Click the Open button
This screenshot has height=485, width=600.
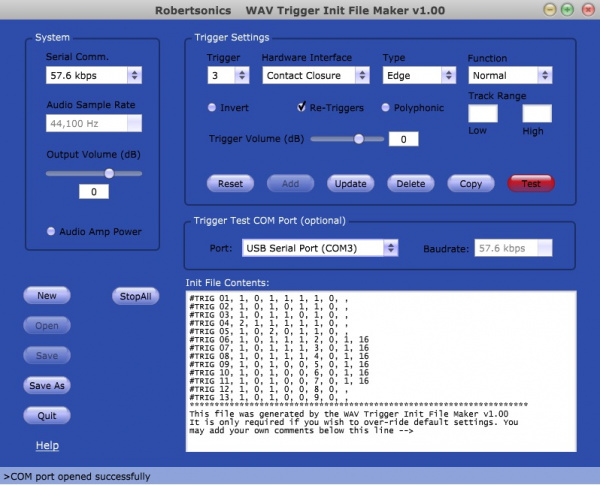coord(47,326)
